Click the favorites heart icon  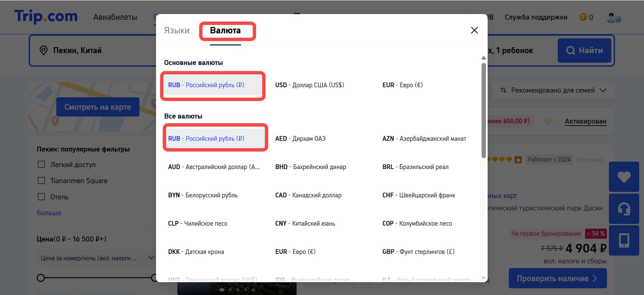tap(624, 177)
